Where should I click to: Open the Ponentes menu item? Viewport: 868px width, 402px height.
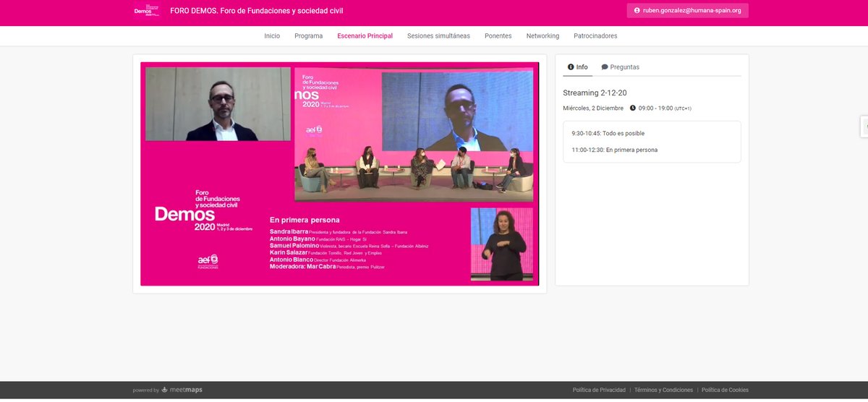pos(498,35)
